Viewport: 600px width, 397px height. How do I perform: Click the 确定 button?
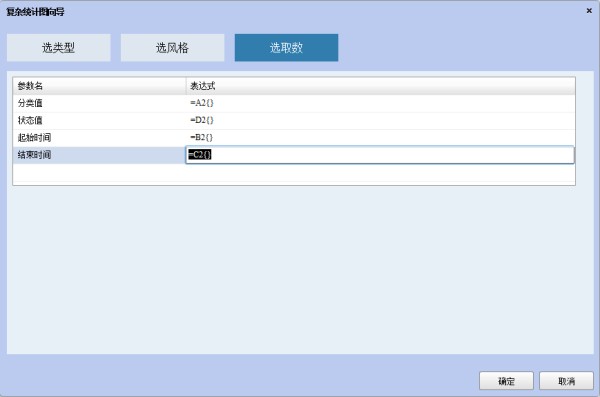pyautogui.click(x=506, y=381)
